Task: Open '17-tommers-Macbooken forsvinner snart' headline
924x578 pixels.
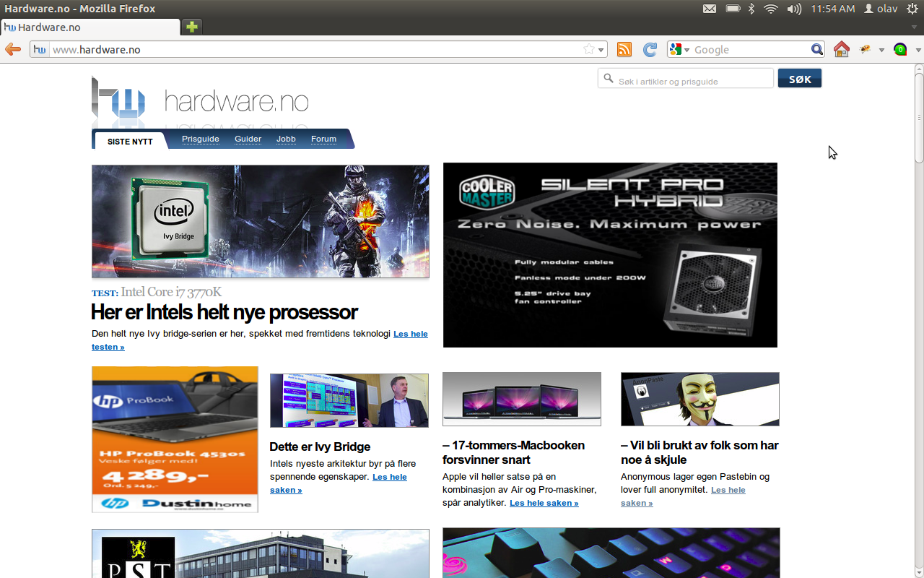Action: (514, 452)
